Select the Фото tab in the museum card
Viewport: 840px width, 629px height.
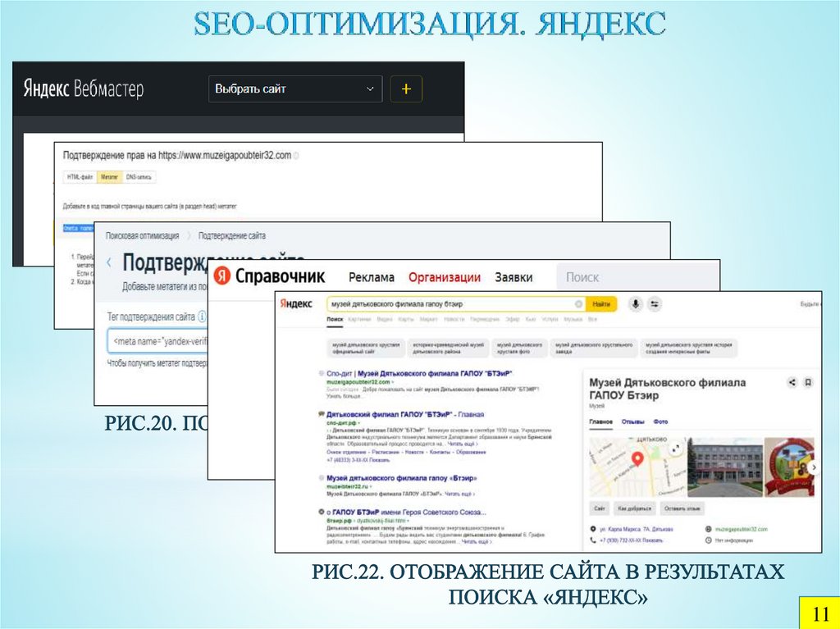[x=660, y=422]
